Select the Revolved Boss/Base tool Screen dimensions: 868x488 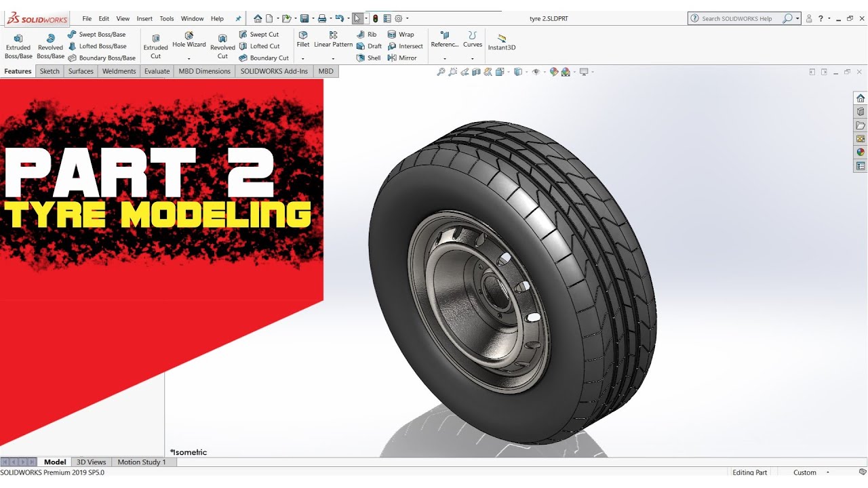click(50, 47)
